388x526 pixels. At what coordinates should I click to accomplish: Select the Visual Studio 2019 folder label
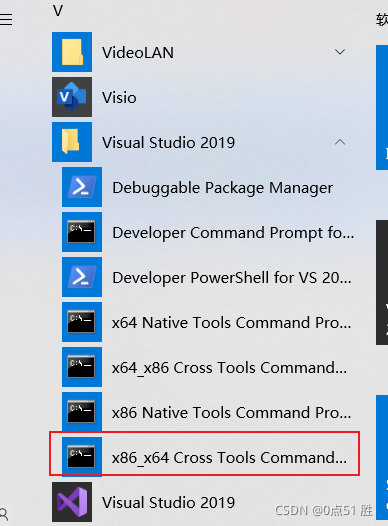(168, 143)
